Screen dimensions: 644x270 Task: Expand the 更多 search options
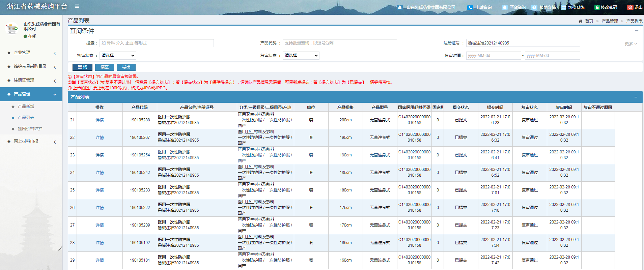[631, 44]
